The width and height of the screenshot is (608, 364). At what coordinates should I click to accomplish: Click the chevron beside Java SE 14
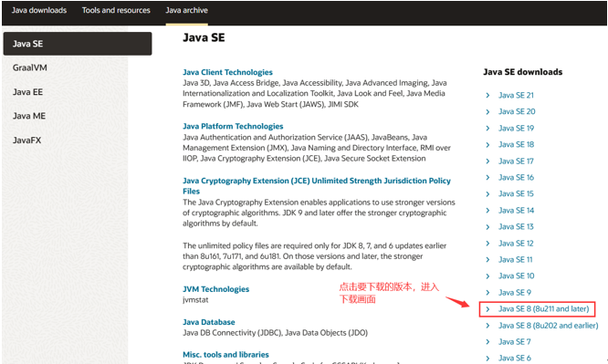[x=487, y=211]
